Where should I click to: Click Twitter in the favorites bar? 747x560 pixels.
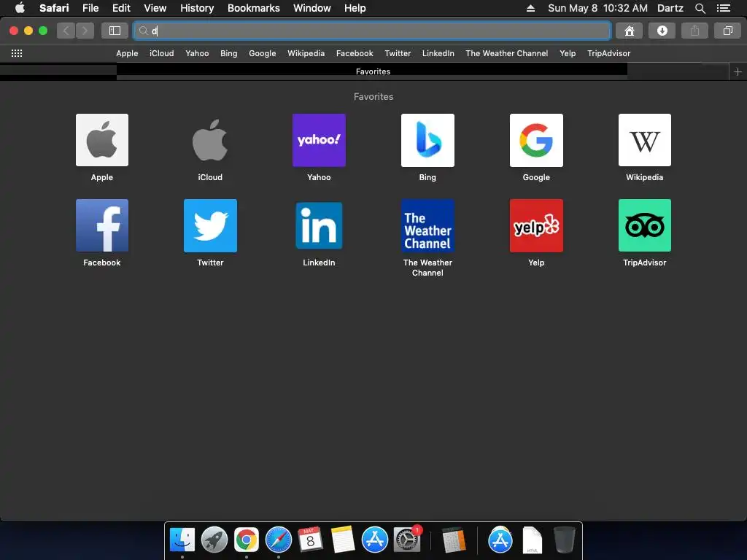pyautogui.click(x=398, y=53)
